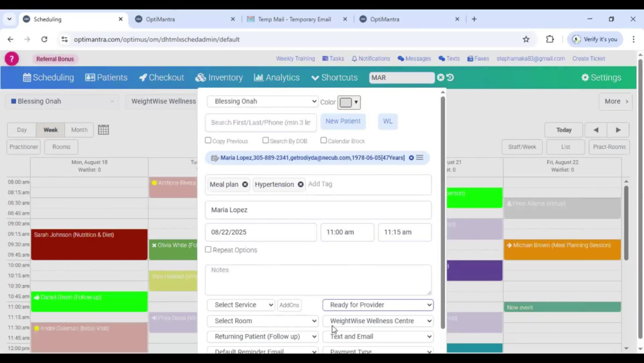Open the Blessing Onah provider dropdown in form
The image size is (644, 363).
[263, 101]
